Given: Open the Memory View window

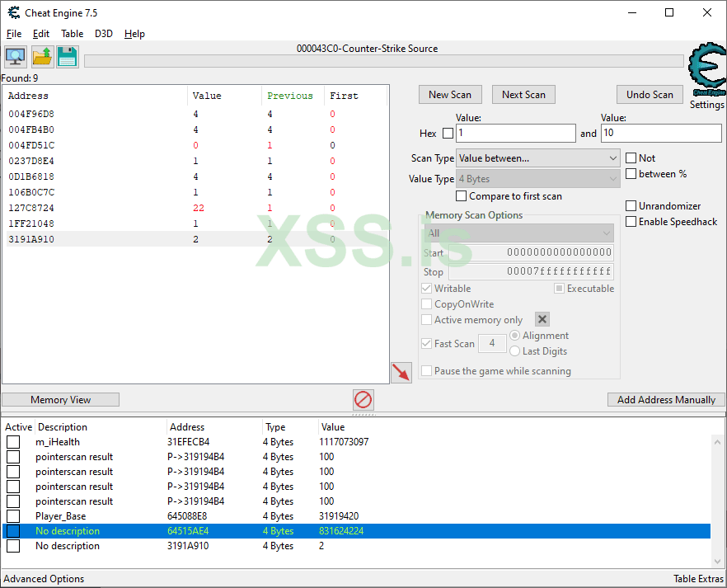Looking at the screenshot, I should coord(61,400).
